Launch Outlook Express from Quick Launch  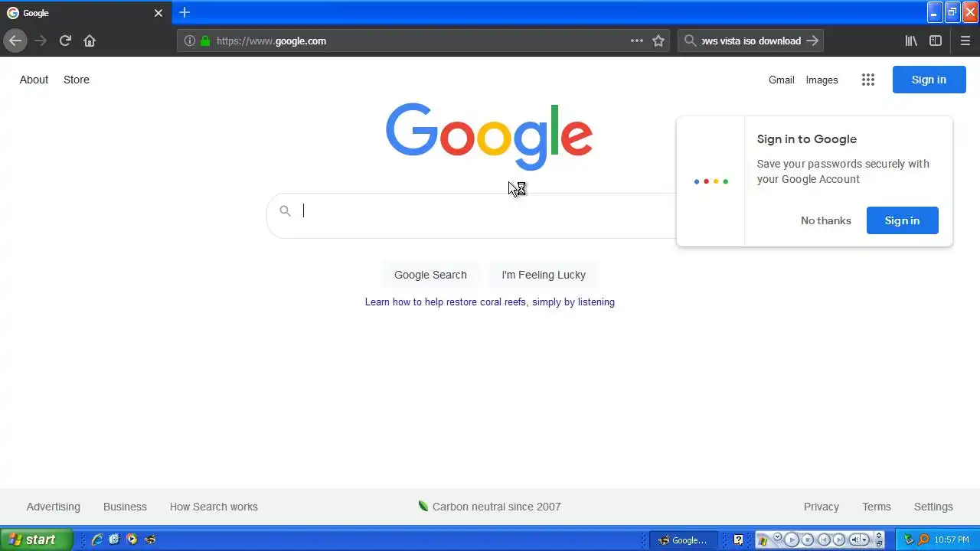[x=114, y=540]
